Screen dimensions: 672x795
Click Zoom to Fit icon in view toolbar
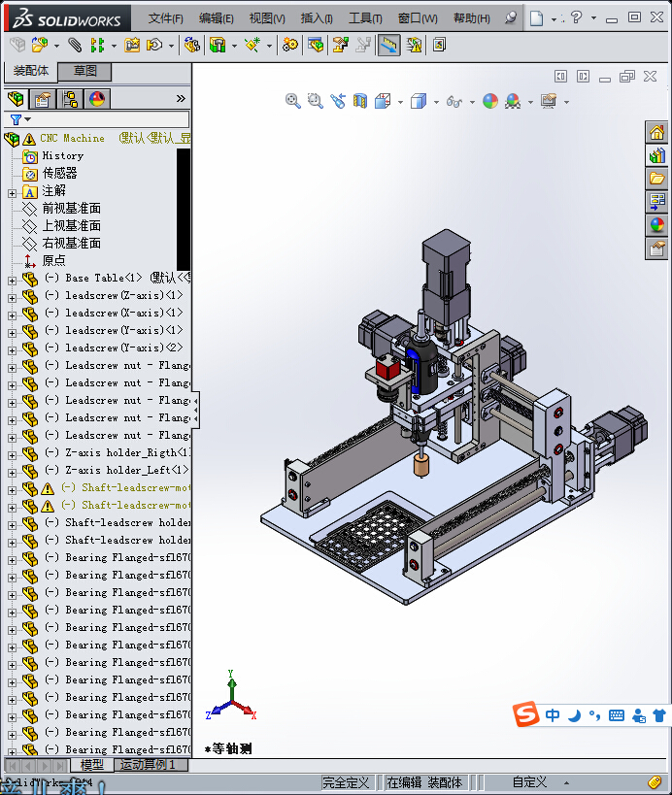click(292, 101)
